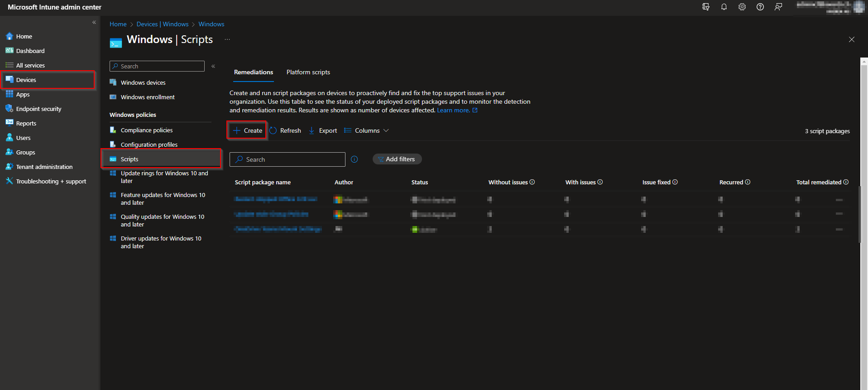Expand the Columns dropdown
Screen dimensions: 868x390
pyautogui.click(x=366, y=130)
